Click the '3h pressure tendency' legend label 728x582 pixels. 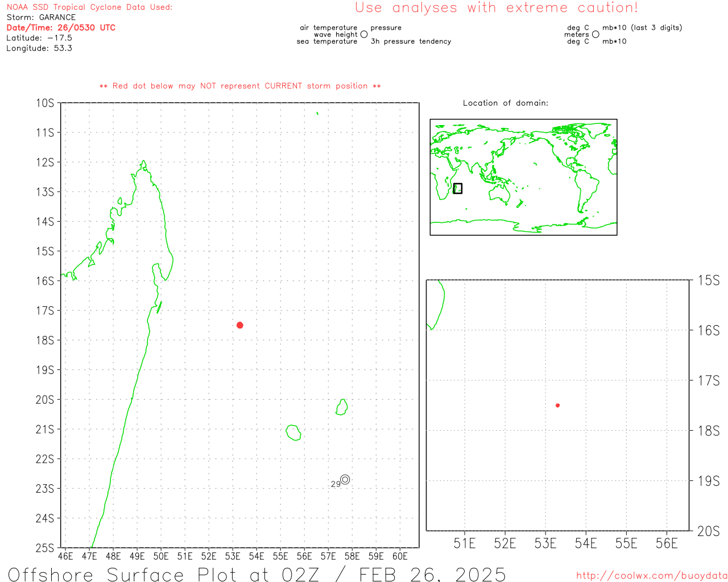[411, 41]
